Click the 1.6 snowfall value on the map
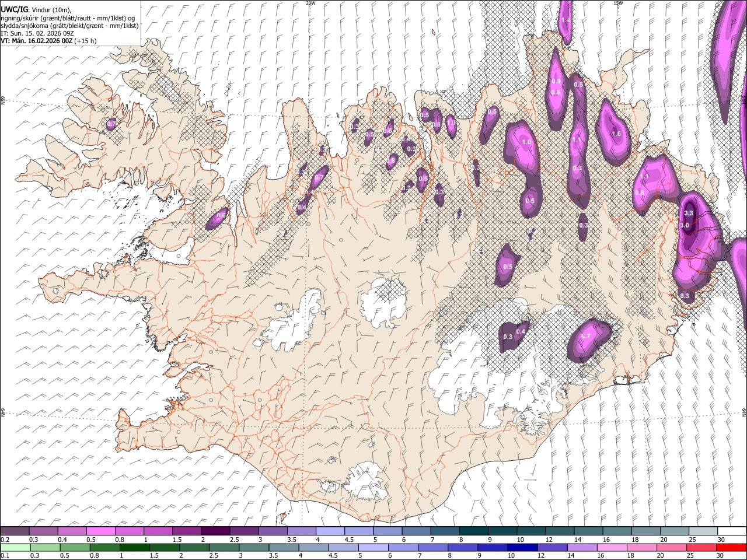 616,134
